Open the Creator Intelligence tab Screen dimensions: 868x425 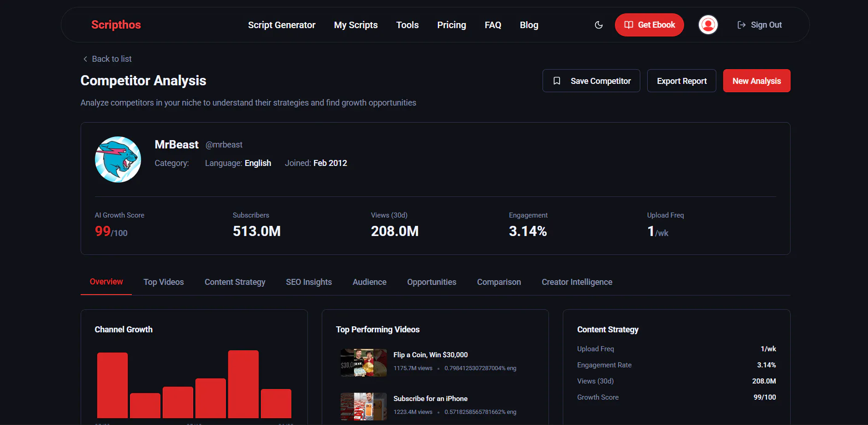pos(577,282)
